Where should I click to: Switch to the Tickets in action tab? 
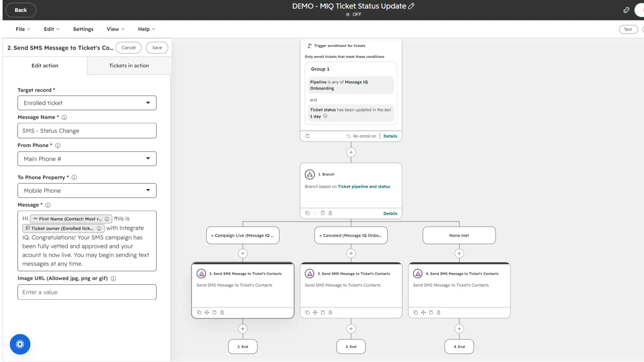tap(129, 66)
